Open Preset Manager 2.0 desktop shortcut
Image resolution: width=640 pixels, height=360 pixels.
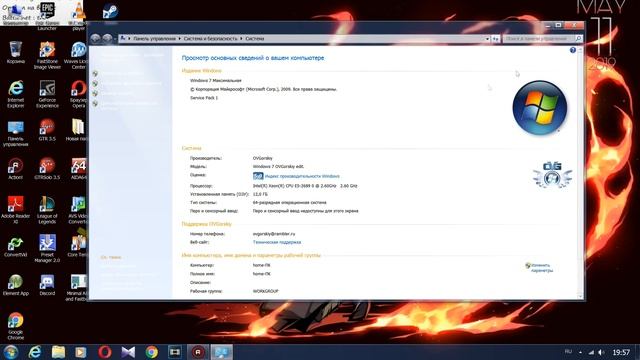click(x=47, y=248)
